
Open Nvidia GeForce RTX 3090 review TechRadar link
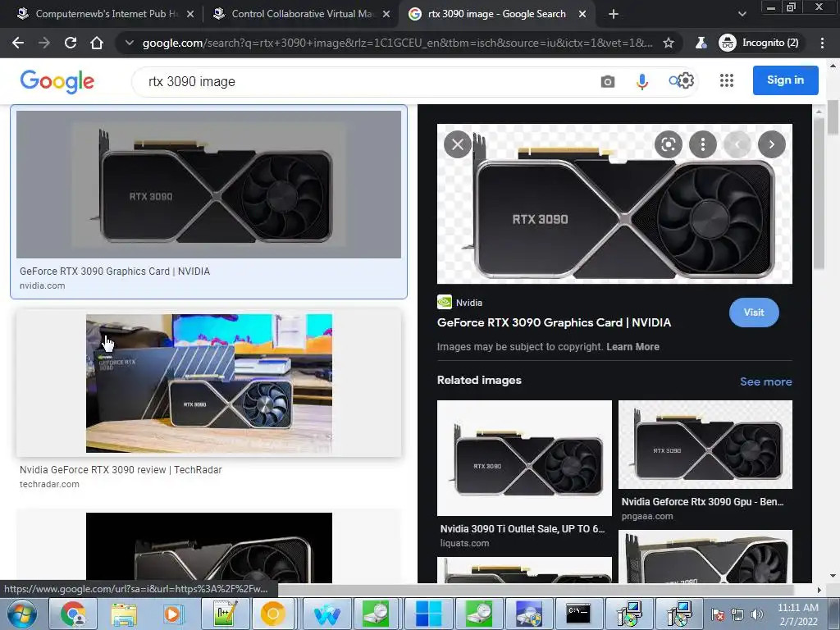pos(121,470)
